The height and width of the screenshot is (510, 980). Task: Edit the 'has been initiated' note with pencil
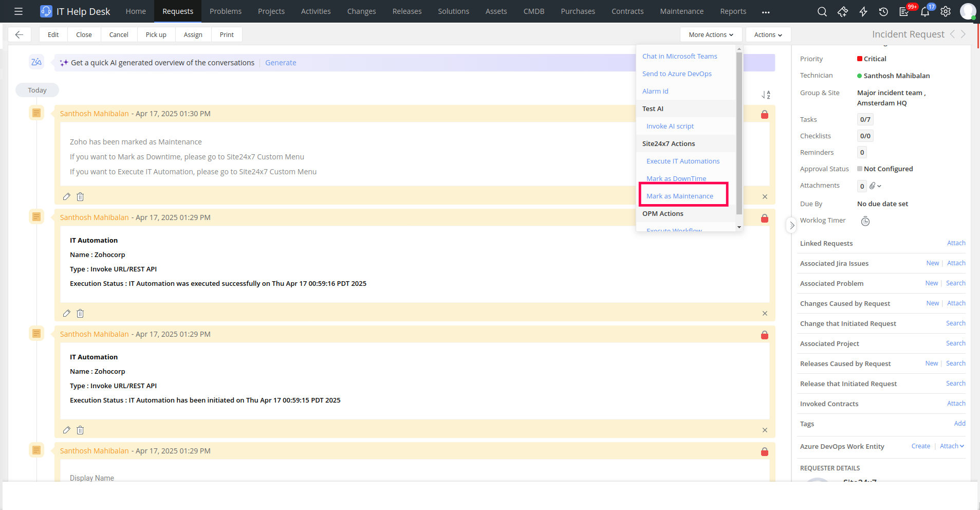tap(66, 430)
